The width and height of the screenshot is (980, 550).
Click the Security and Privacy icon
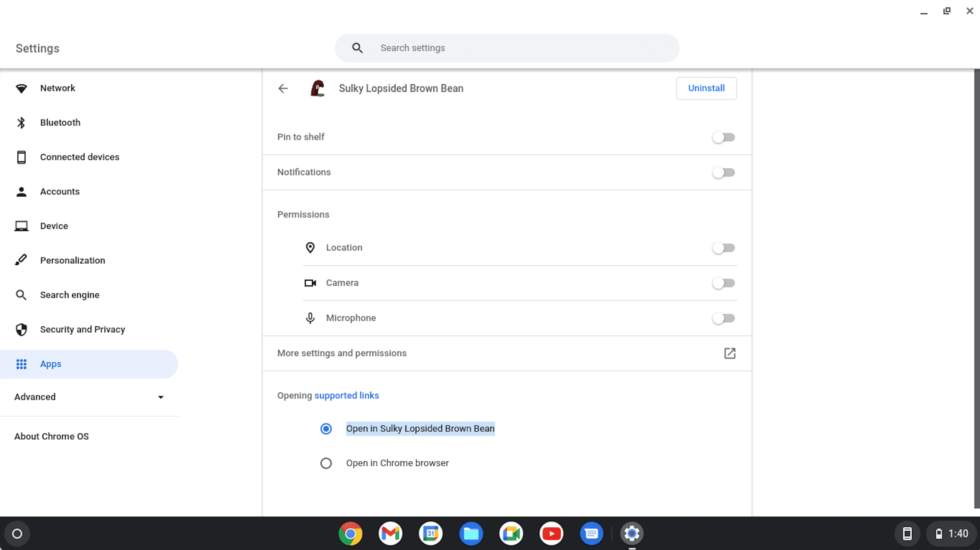tap(22, 329)
